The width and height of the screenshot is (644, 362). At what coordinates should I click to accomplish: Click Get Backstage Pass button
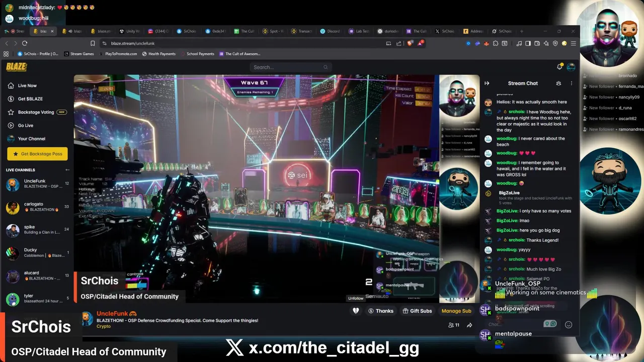click(37, 154)
